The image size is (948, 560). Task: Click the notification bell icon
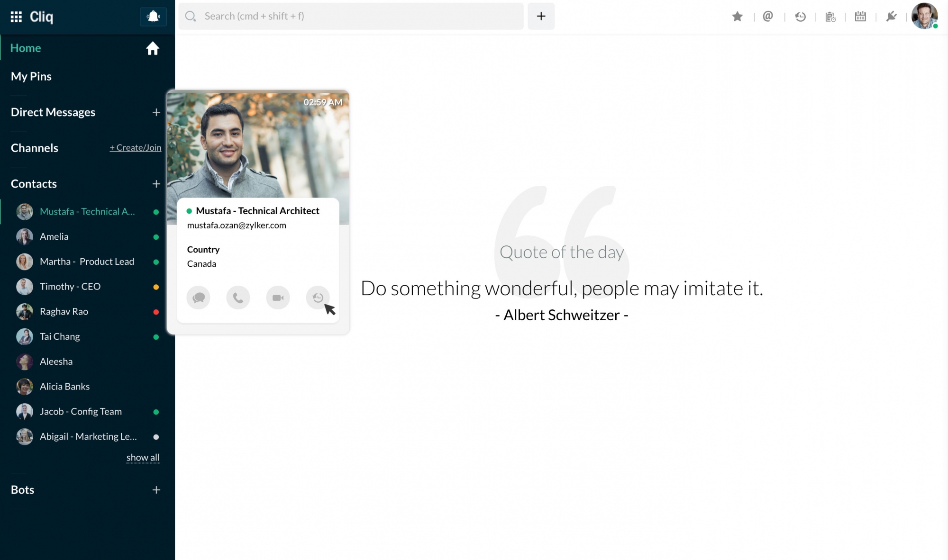(153, 17)
